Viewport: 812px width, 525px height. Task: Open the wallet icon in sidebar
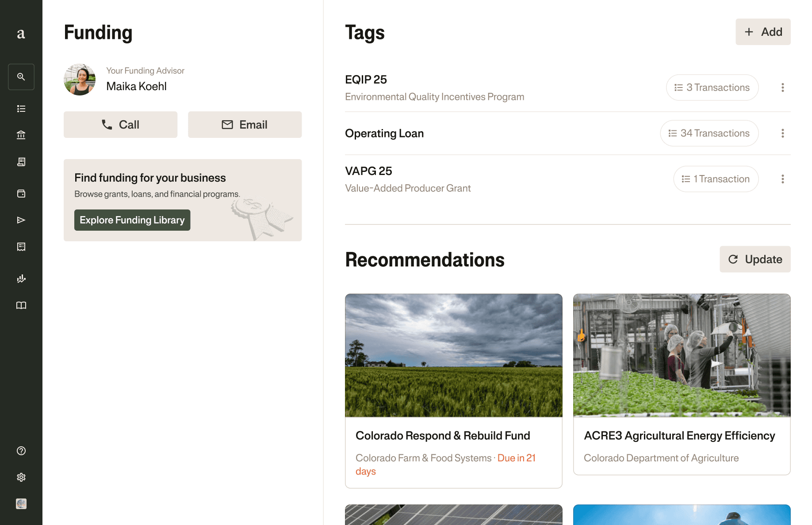pos(21,194)
